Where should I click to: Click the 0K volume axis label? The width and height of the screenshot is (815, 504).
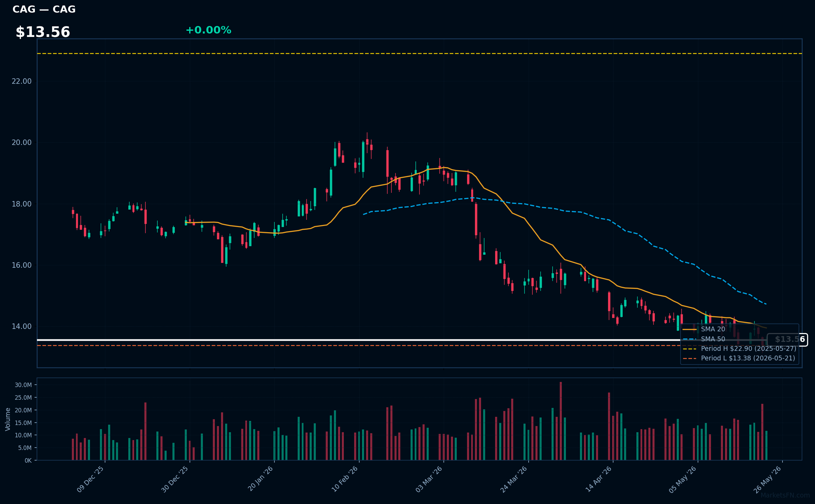pyautogui.click(x=28, y=461)
